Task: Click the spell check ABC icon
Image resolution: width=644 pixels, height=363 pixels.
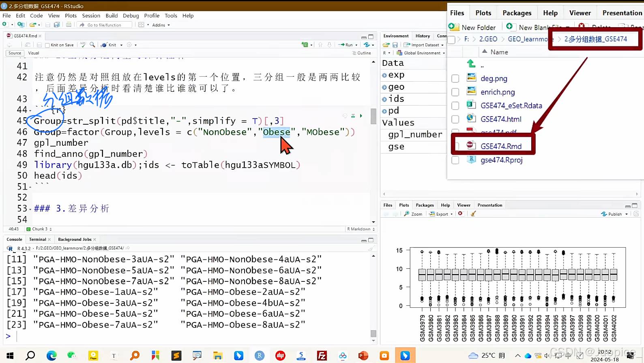Action: pos(83,45)
